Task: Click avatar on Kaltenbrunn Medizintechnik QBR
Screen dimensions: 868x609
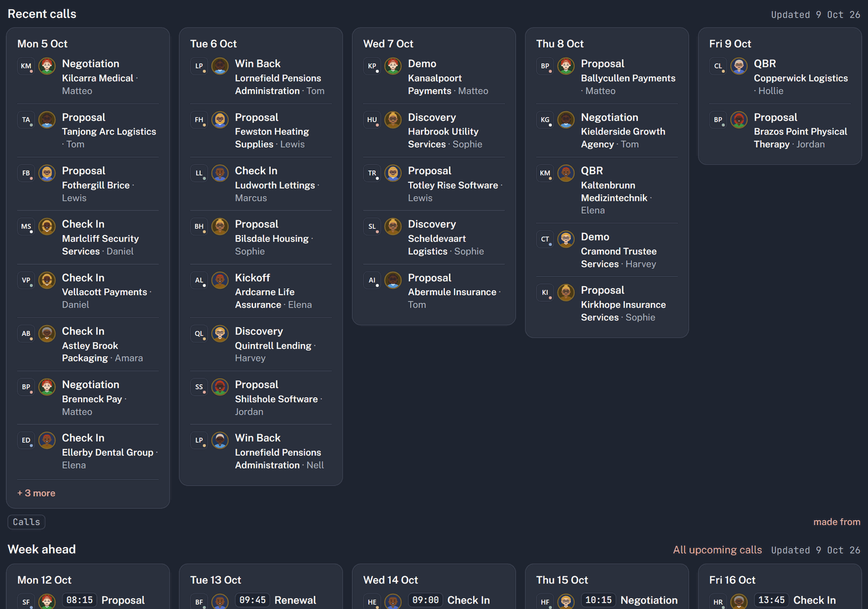Action: click(x=566, y=173)
